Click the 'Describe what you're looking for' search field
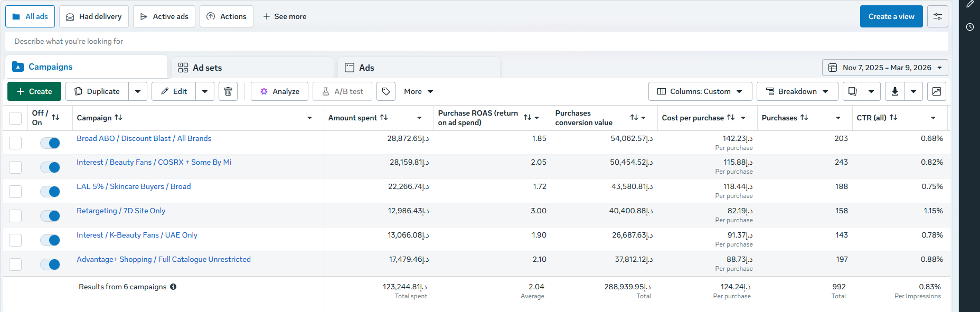This screenshot has width=980, height=312. [476, 41]
